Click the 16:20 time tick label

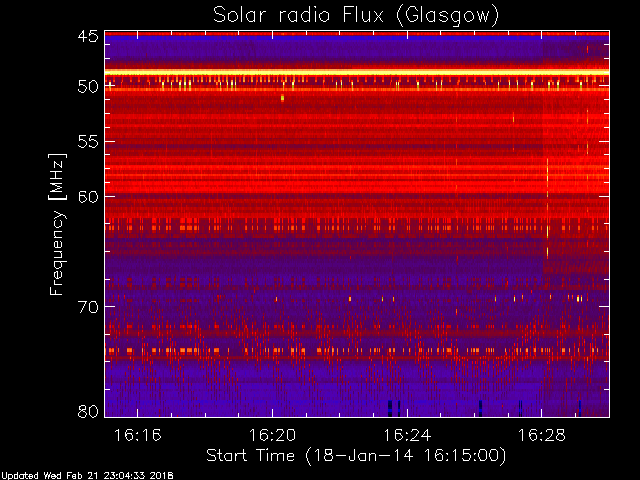tap(272, 435)
